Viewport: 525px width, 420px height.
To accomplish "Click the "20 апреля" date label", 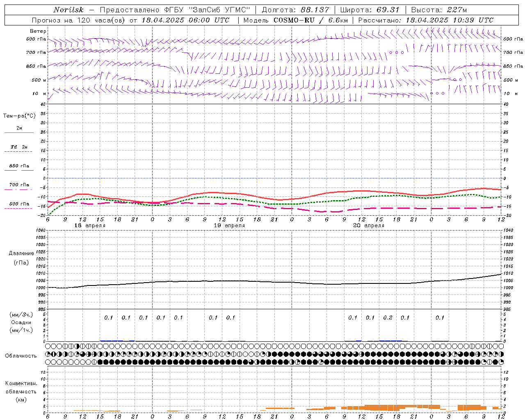I will pos(369,226).
